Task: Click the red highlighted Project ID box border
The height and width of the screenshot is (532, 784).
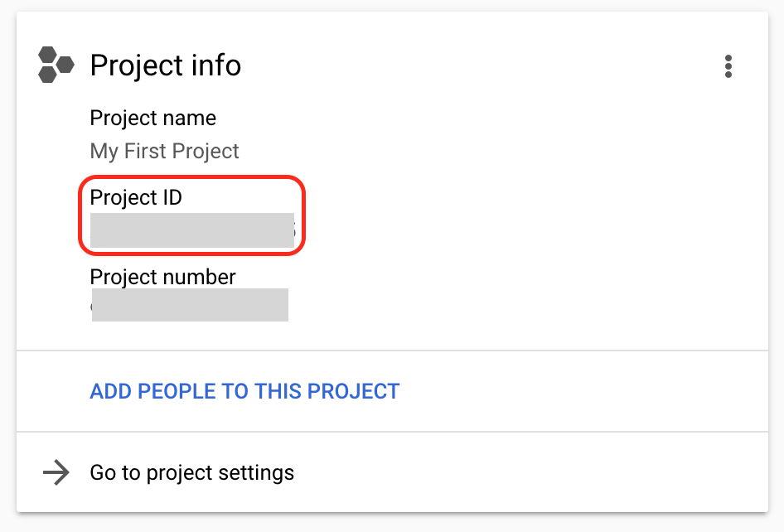Action: pyautogui.click(x=192, y=176)
